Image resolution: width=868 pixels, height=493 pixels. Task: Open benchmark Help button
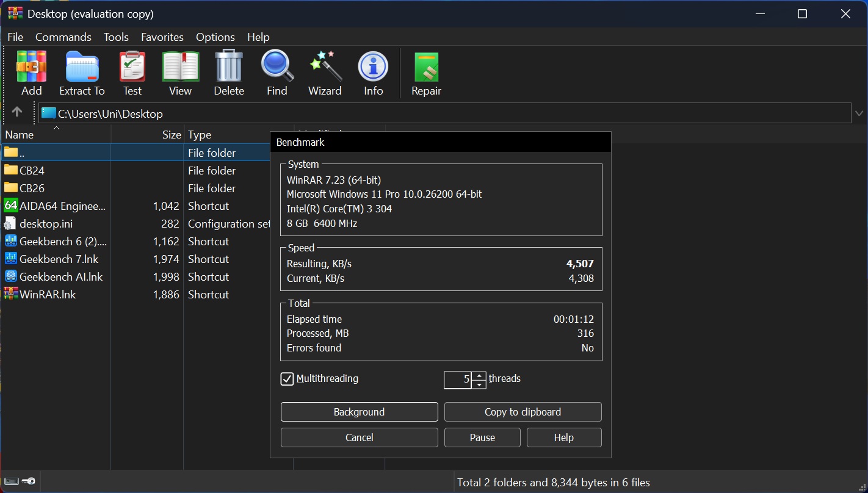tap(564, 437)
